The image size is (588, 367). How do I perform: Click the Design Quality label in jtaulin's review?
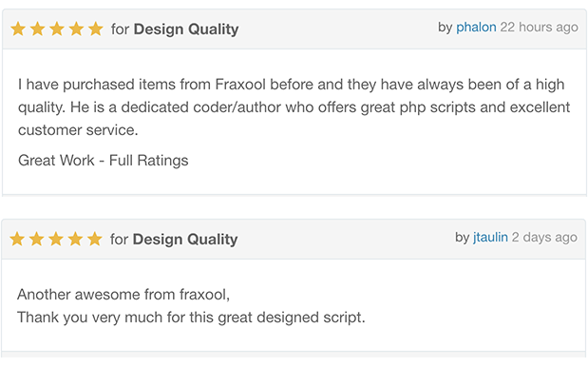pos(185,240)
